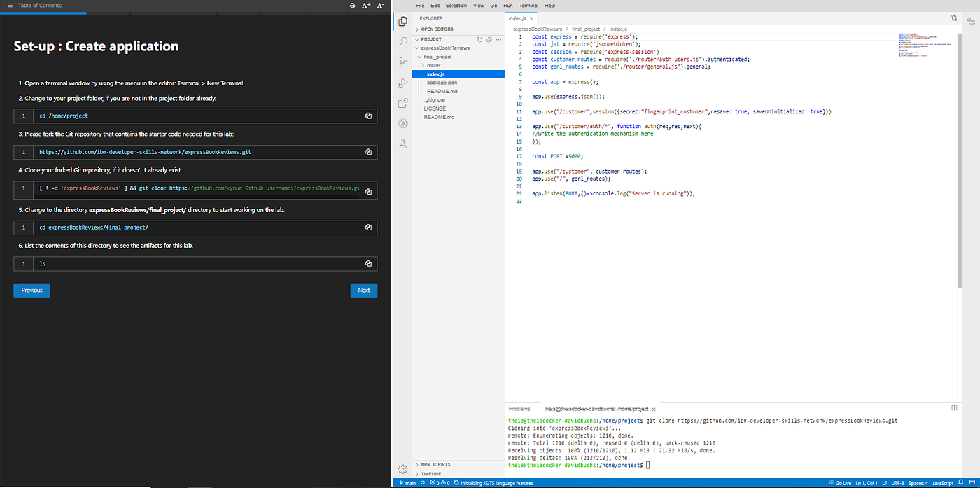980x488 pixels.
Task: Open the Run and Debug view
Action: (x=402, y=83)
